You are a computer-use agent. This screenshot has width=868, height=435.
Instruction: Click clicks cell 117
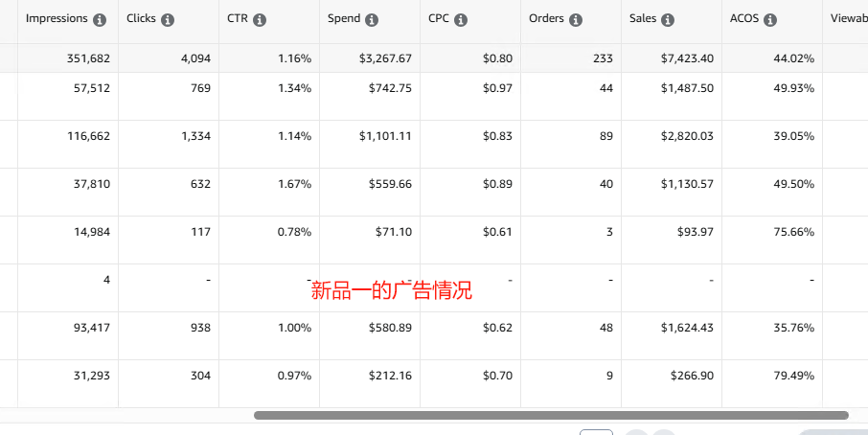pos(201,232)
